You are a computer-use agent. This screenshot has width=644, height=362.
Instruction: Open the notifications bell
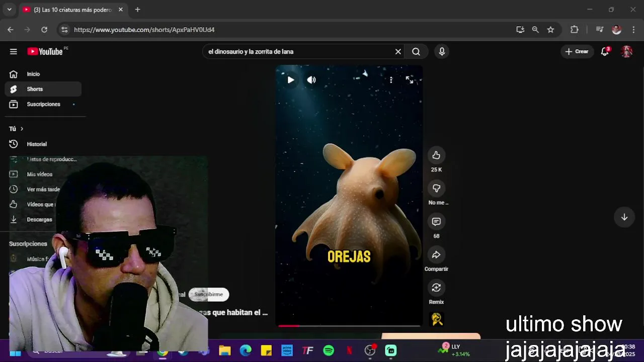[605, 51]
